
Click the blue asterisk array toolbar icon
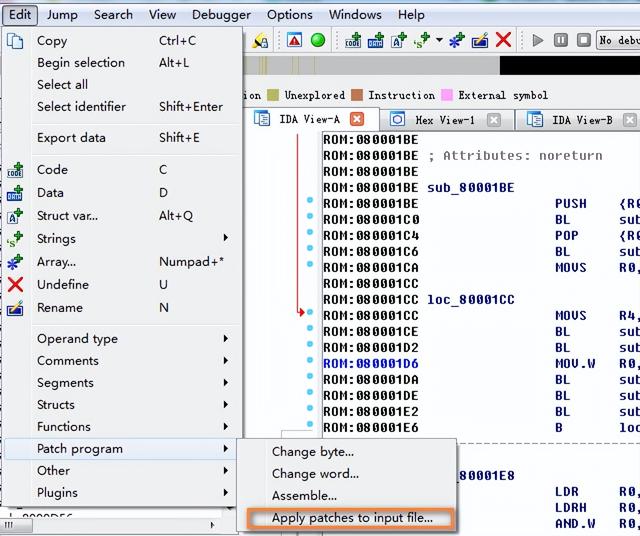tap(456, 40)
